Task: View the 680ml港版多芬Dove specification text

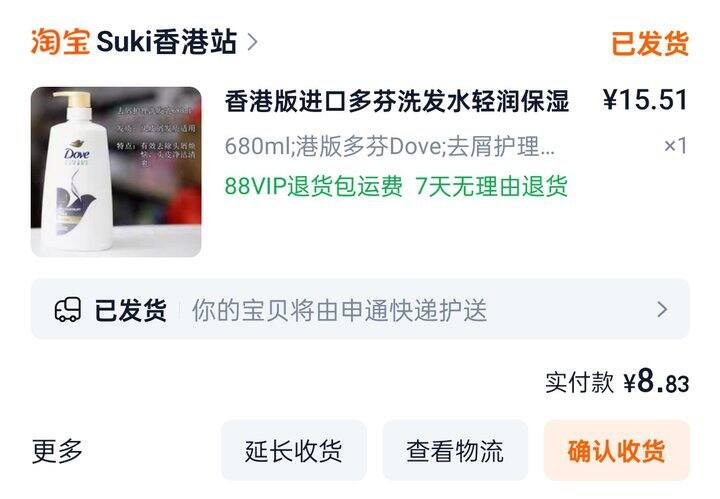Action: click(390, 146)
